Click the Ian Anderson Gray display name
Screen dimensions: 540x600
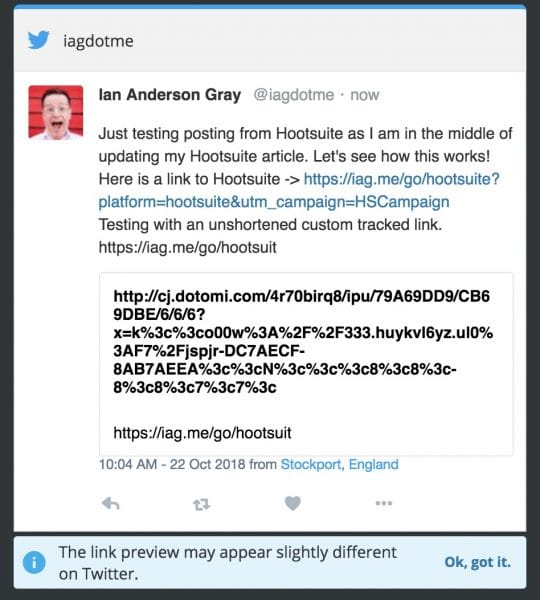pos(170,95)
